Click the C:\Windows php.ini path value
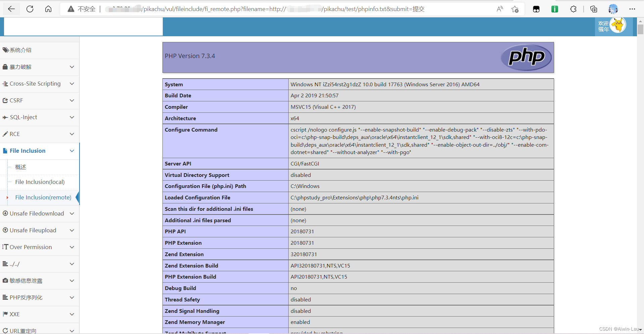This screenshot has width=644, height=334. [305, 186]
